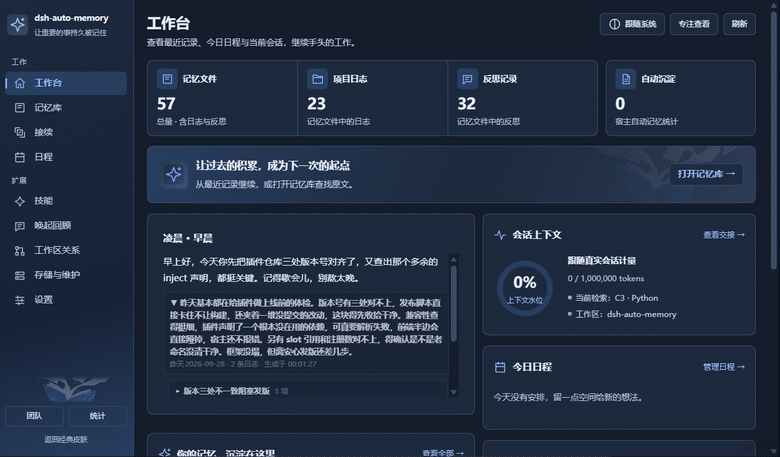Click the 统计 button
Viewport: 780px width, 457px height.
[98, 416]
